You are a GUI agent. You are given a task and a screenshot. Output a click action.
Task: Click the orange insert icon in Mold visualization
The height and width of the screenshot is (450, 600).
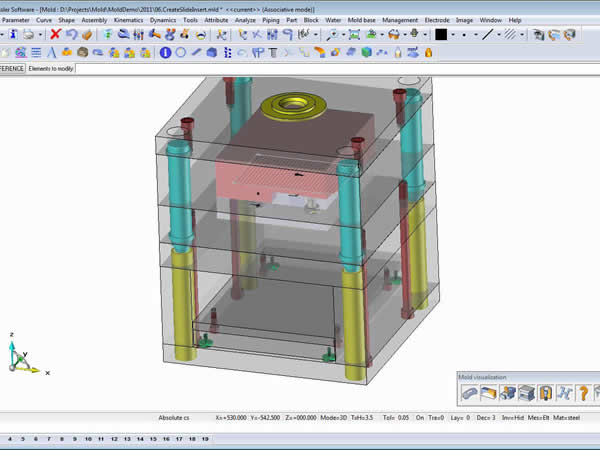tap(545, 393)
